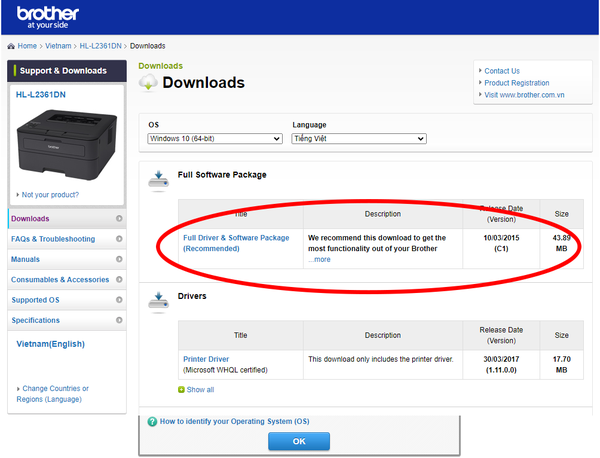The image size is (600, 458).
Task: Open the OS dropdown showing Windows 10 (64-bit)
Action: 215,139
